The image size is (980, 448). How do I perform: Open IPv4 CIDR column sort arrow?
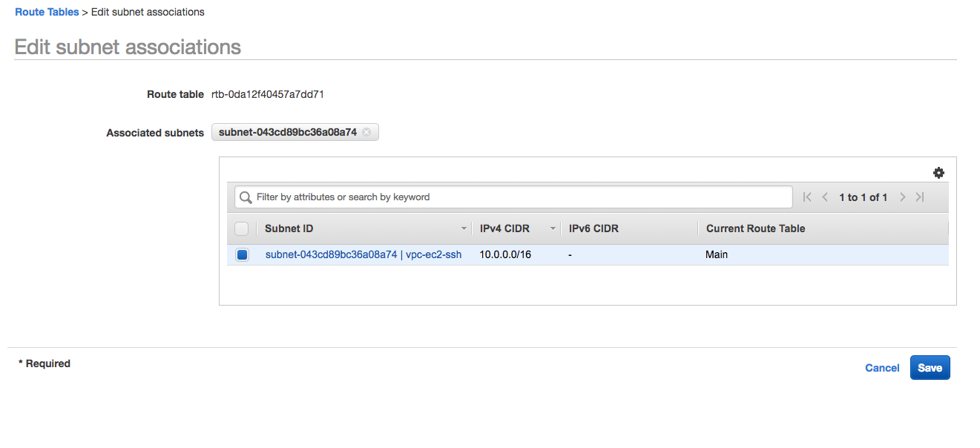click(x=553, y=228)
